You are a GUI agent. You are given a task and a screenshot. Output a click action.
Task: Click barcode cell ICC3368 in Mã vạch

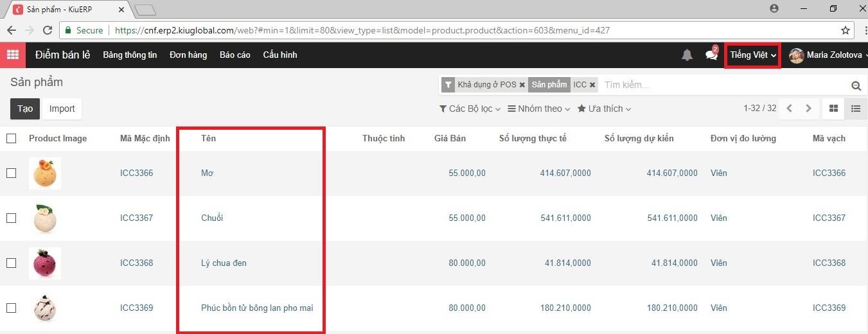(x=829, y=263)
